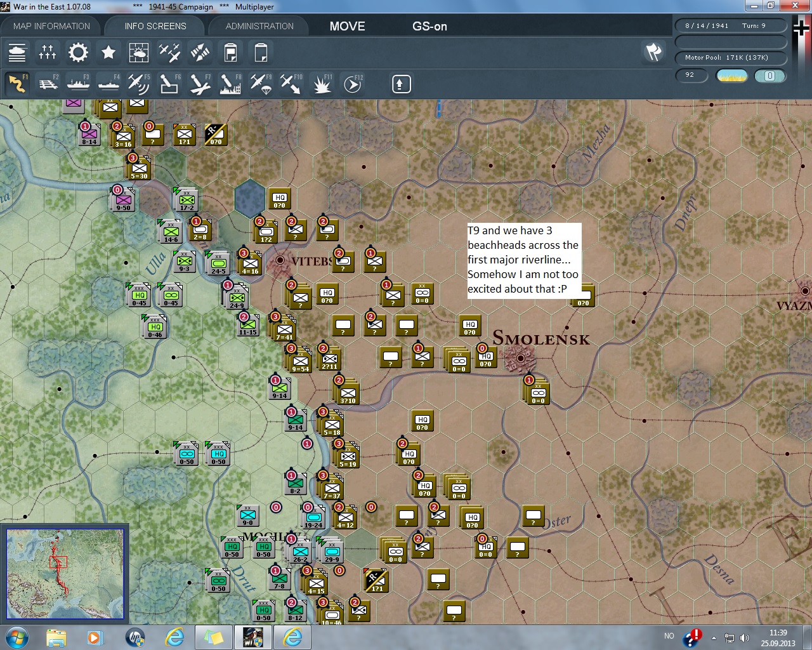812x650 pixels.
Task: Select the Soviet 5=18 unit
Action: coord(332,424)
